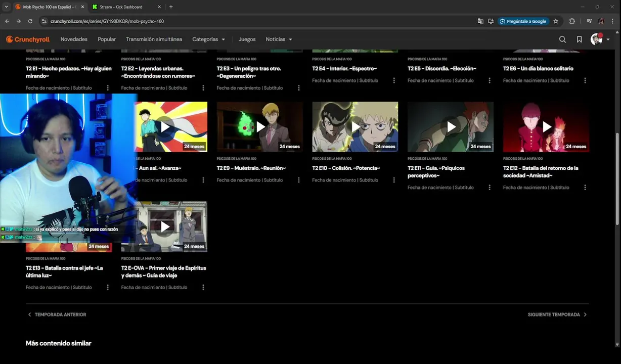This screenshot has height=364, width=621.
Task: Play T2 E11 Guía thumbnail
Action: tap(451, 127)
